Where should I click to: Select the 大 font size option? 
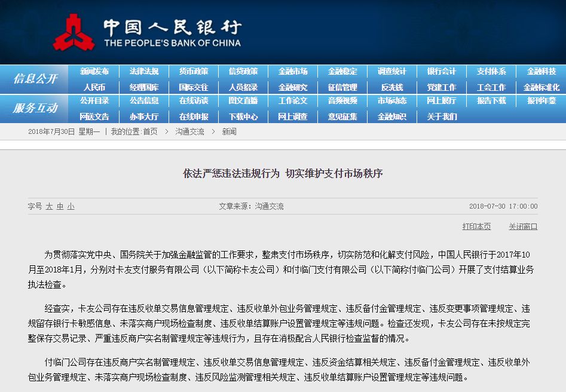point(49,205)
